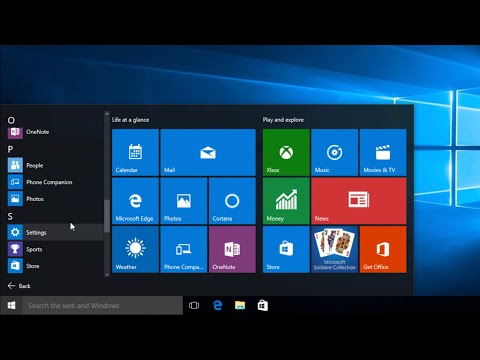Image resolution: width=480 pixels, height=360 pixels.
Task: Open the Photos tile
Action: tap(184, 201)
